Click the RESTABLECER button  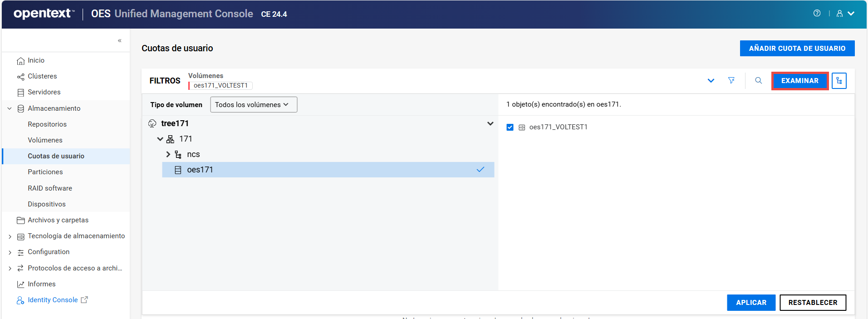pos(812,303)
